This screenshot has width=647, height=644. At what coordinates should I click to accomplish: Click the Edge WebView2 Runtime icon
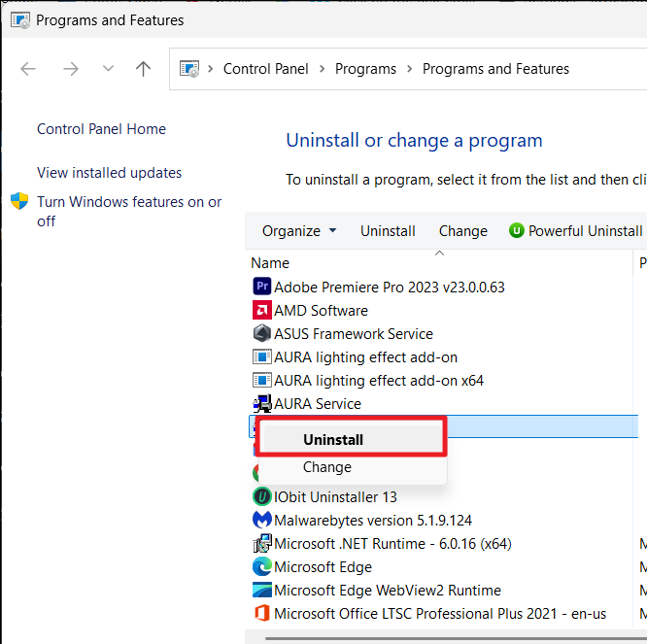click(x=262, y=590)
